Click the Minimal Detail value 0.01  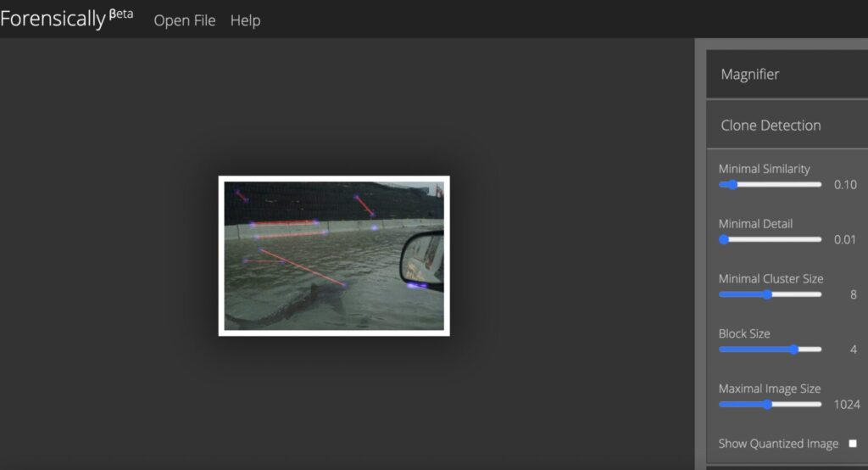pyautogui.click(x=845, y=239)
